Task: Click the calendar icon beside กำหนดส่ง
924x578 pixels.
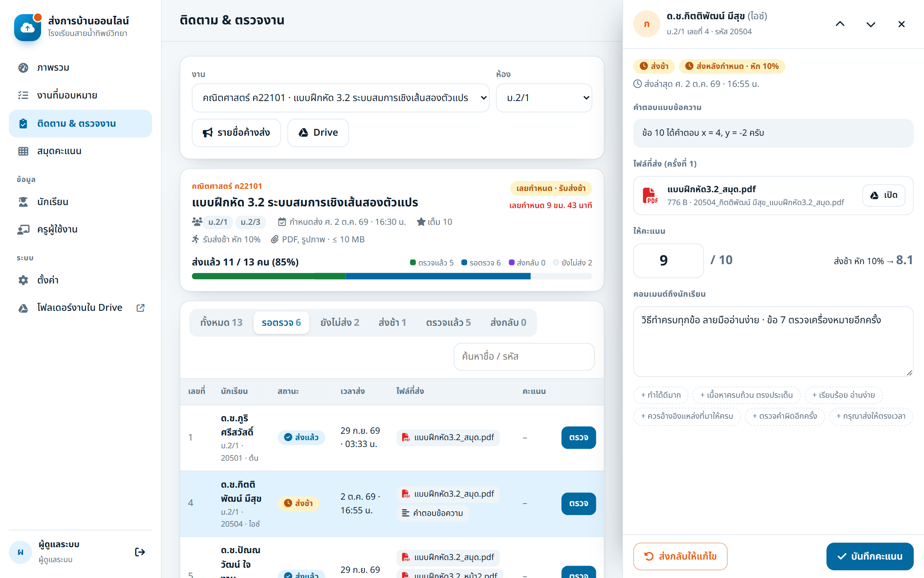Action: click(282, 222)
